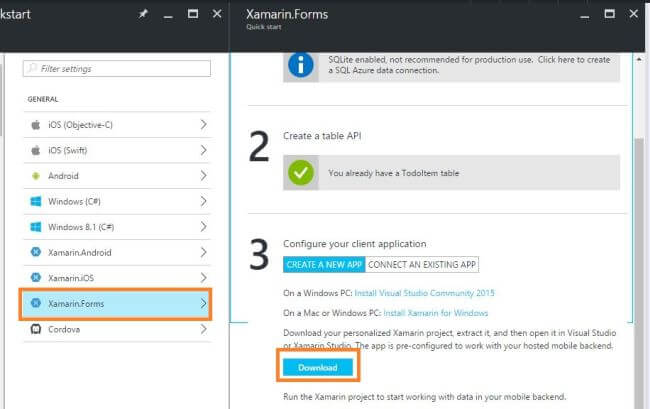Expand the Cordova chevron
Screen dimensions: 650x409
point(203,329)
